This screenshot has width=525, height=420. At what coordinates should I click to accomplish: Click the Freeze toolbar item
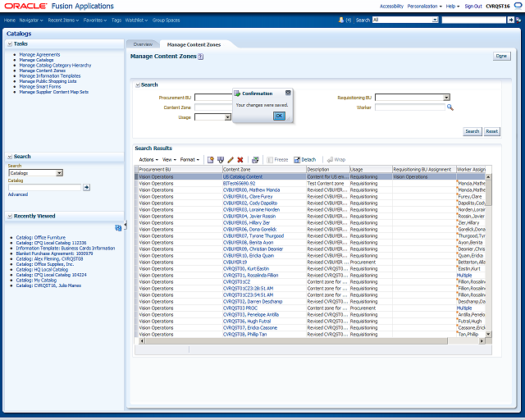[x=277, y=160]
